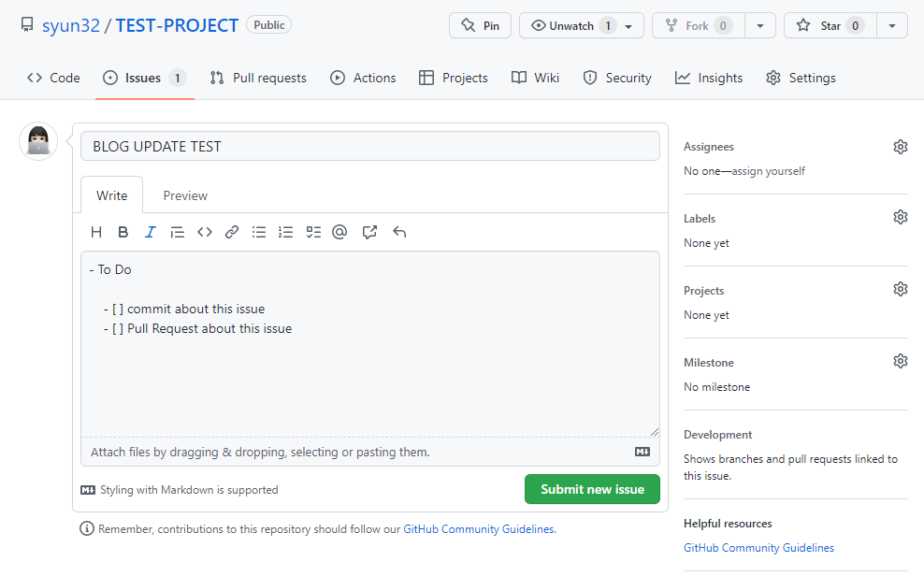Click the Development heading
Image resolution: width=924 pixels, height=576 pixels.
pos(717,434)
